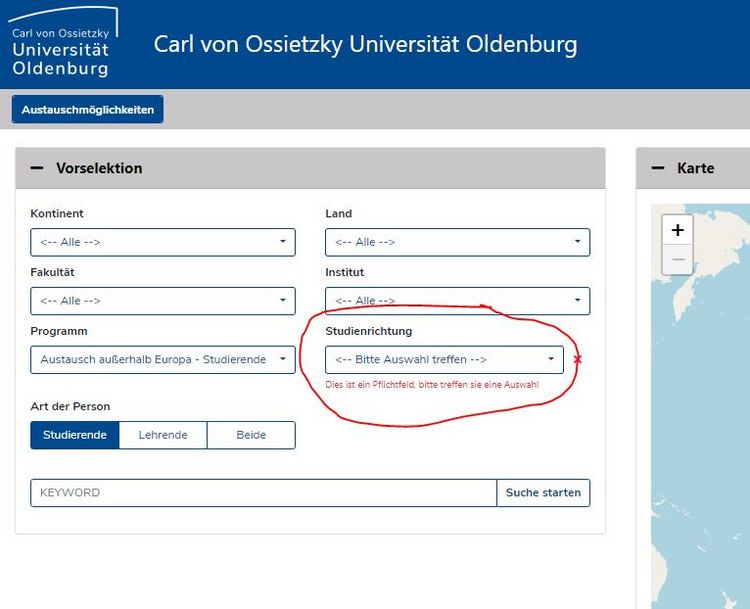
Task: Open the Land dropdown
Action: pyautogui.click(x=457, y=242)
